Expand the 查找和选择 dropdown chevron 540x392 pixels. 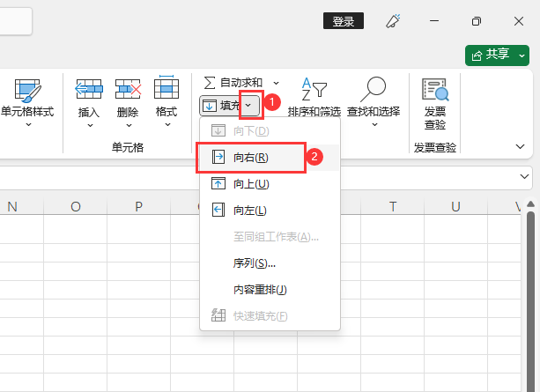click(x=374, y=125)
